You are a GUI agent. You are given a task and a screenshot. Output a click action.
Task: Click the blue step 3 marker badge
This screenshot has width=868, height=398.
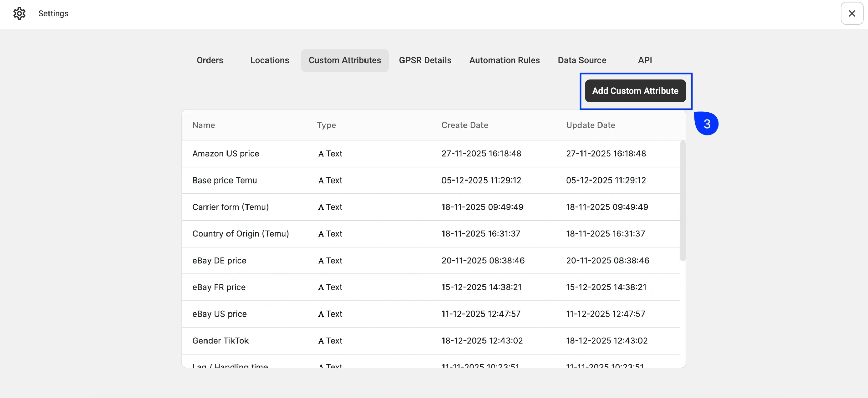[x=707, y=124]
